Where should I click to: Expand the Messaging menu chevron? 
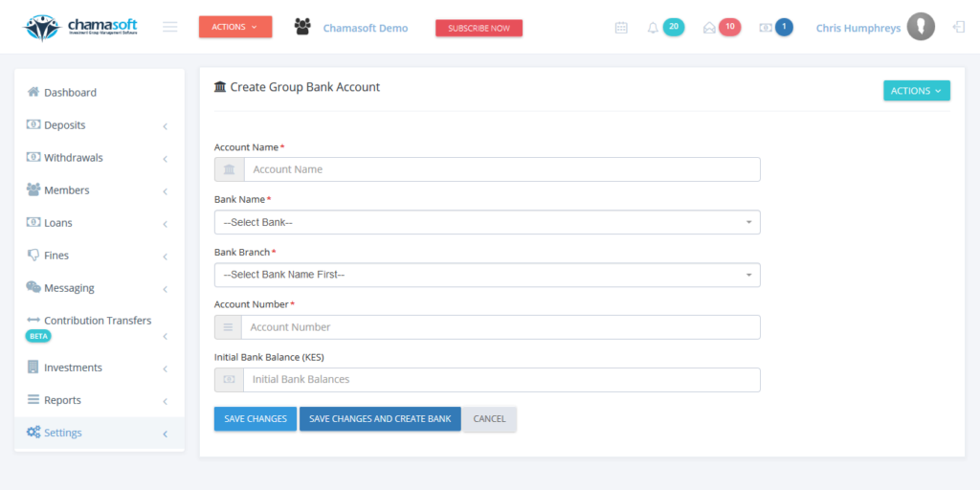[x=166, y=289]
